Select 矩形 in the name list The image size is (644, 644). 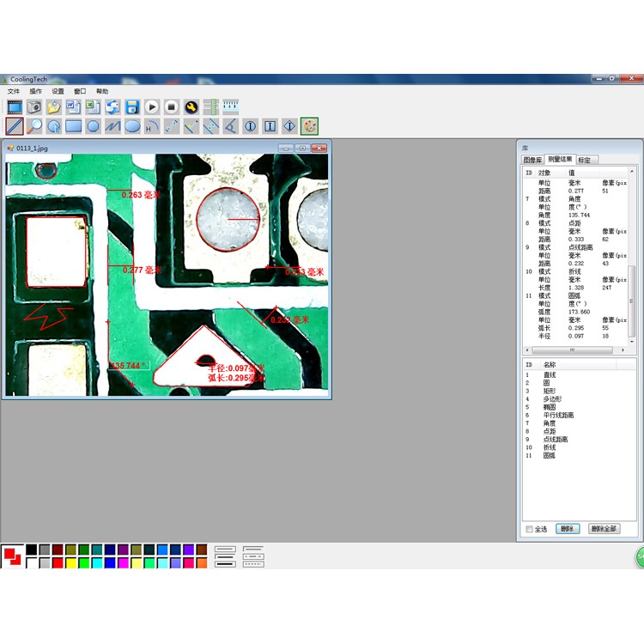click(550, 391)
